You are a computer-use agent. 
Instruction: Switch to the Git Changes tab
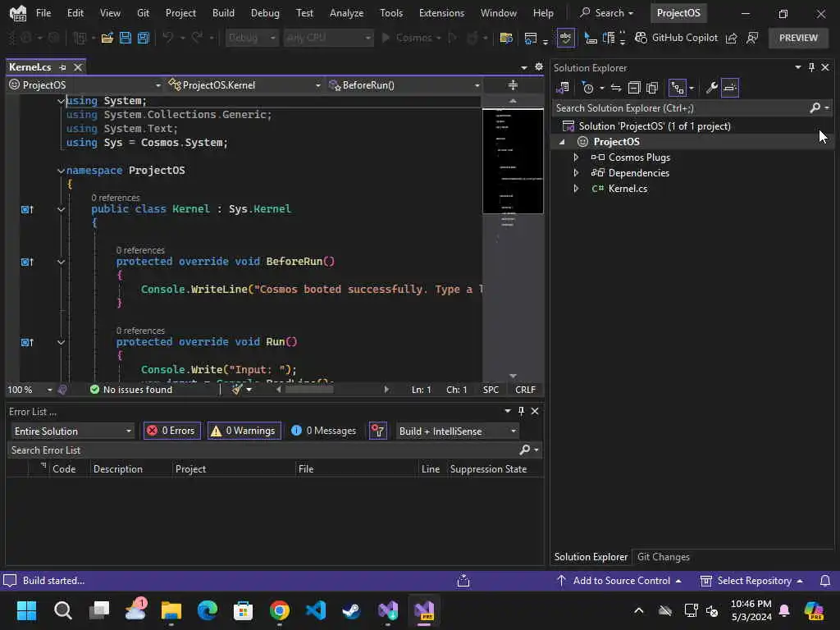(663, 557)
